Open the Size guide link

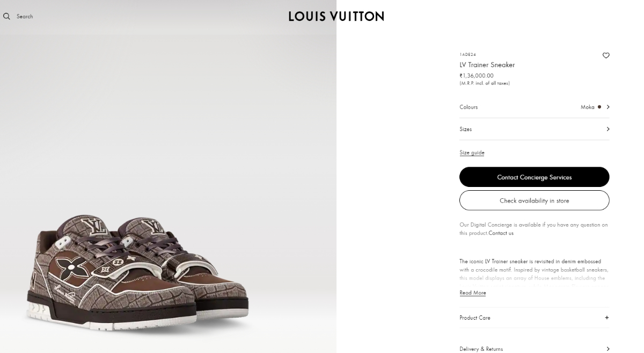[472, 153]
